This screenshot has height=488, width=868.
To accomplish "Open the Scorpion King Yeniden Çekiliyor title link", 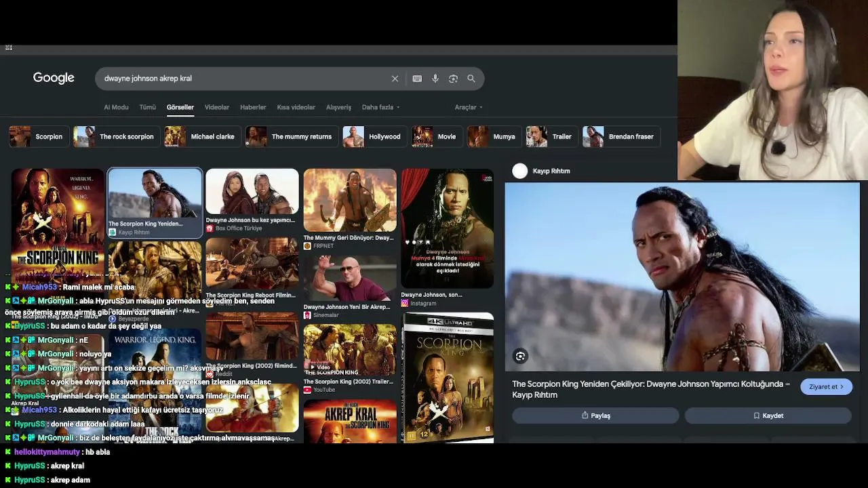I will click(x=651, y=389).
